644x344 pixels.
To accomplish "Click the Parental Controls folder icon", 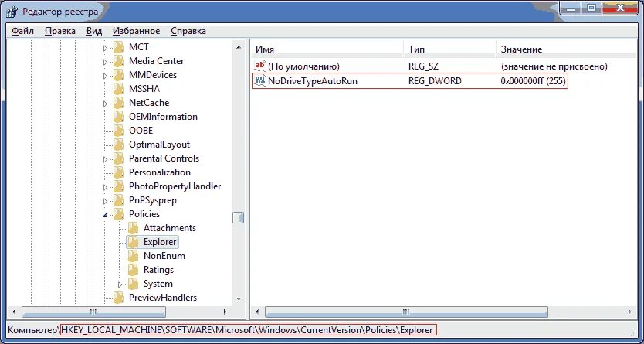I will click(x=118, y=158).
